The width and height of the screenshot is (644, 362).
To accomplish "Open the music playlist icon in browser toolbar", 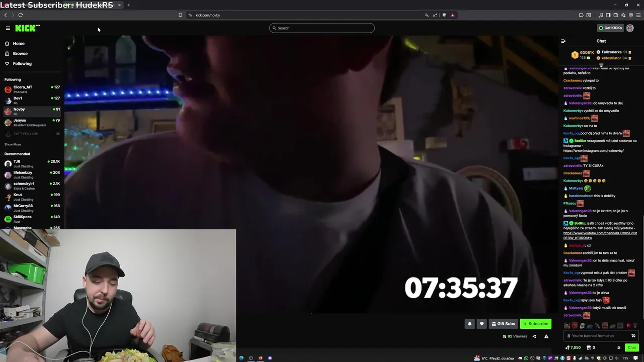I will pos(601,15).
